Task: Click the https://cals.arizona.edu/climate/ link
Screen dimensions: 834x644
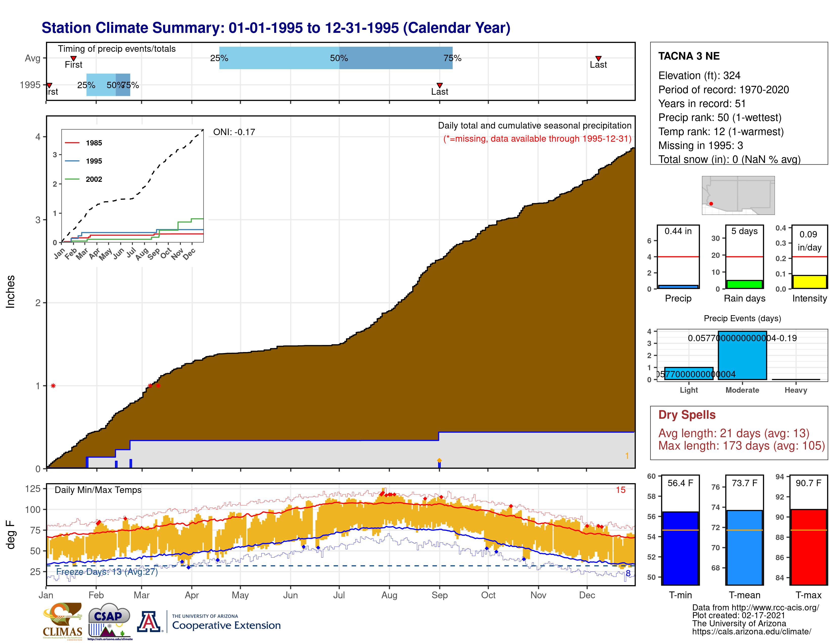Action: coord(752,631)
